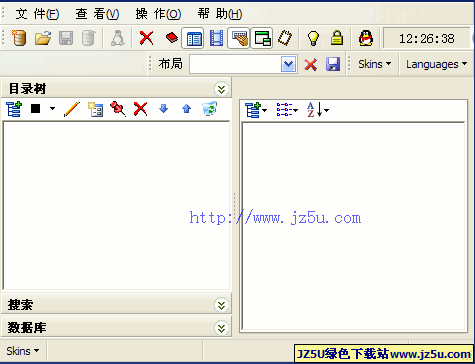
Task: Click the yellow padlock icon
Action: 337,38
